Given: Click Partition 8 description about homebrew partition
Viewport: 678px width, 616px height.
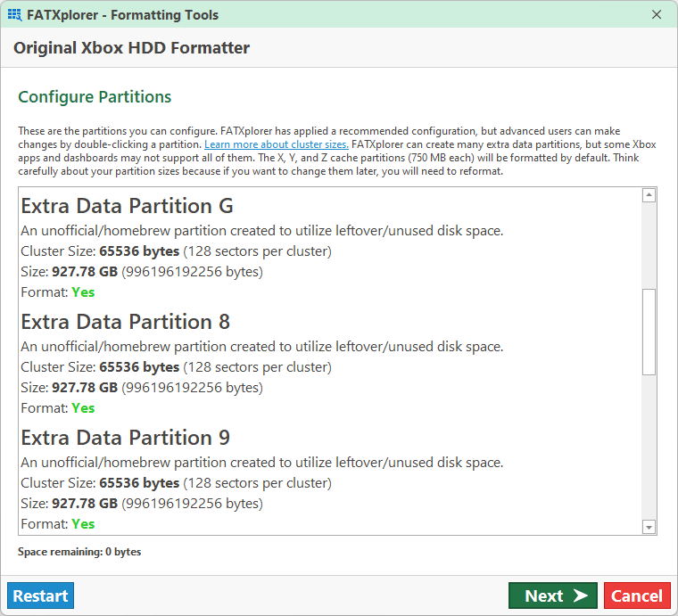Looking at the screenshot, I should (262, 347).
